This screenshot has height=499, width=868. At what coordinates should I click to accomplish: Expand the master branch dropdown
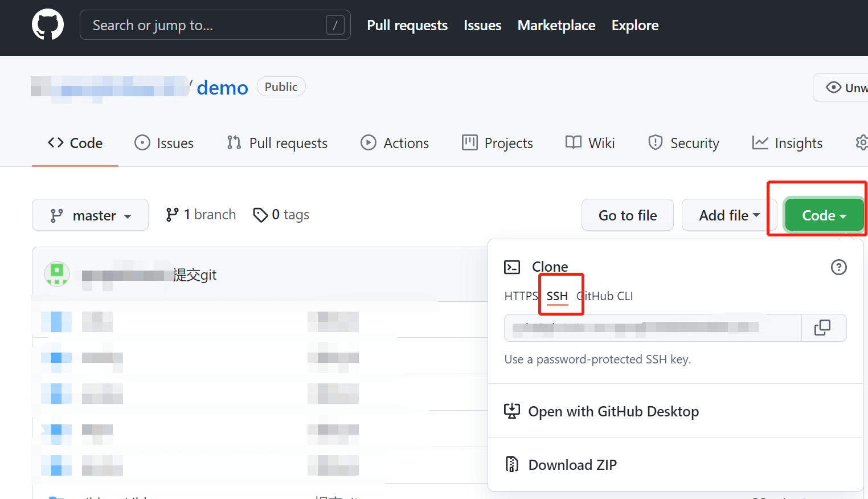pyautogui.click(x=90, y=215)
